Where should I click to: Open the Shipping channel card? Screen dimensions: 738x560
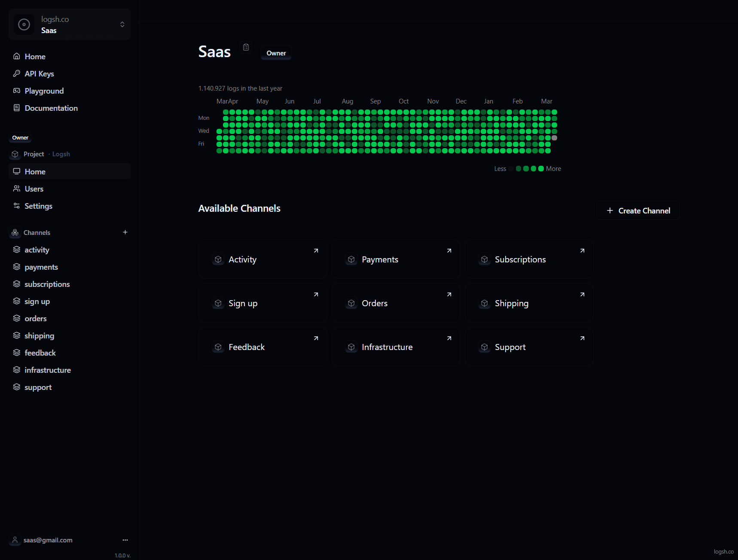click(x=529, y=303)
